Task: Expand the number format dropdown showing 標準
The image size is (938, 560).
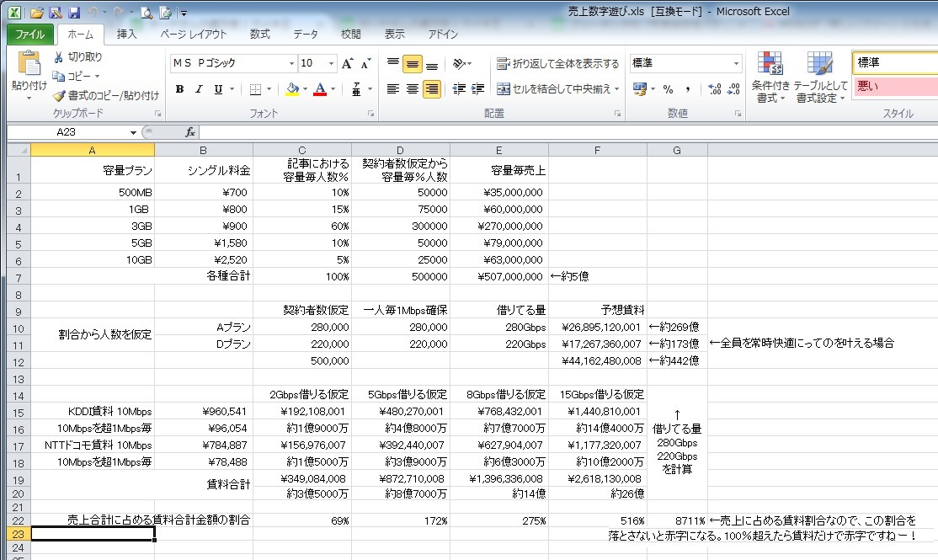Action: [736, 64]
